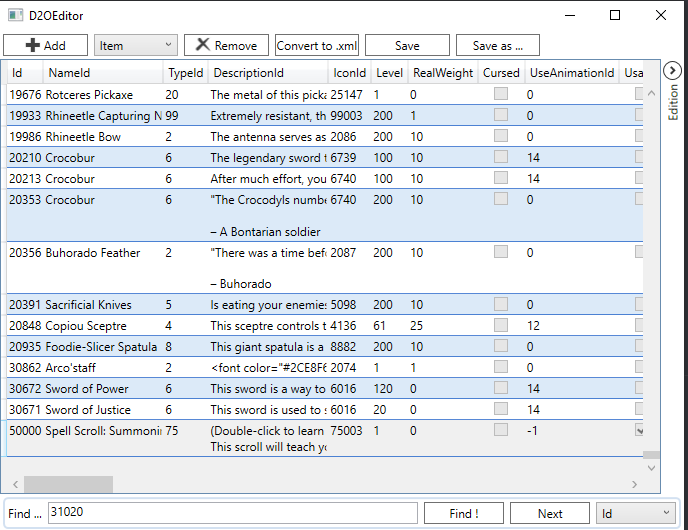This screenshot has height=530, width=688.
Task: Toggle checked Usable box in Spell Scroll row
Action: [x=639, y=430]
